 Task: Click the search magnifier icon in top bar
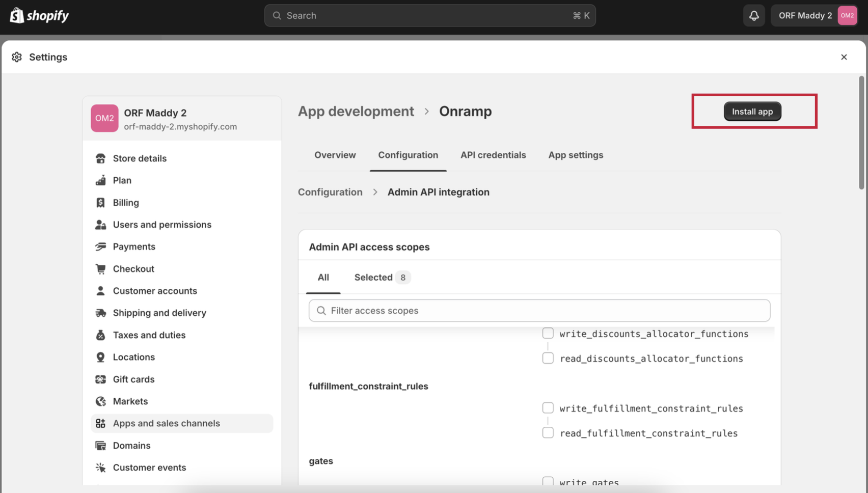pyautogui.click(x=277, y=16)
